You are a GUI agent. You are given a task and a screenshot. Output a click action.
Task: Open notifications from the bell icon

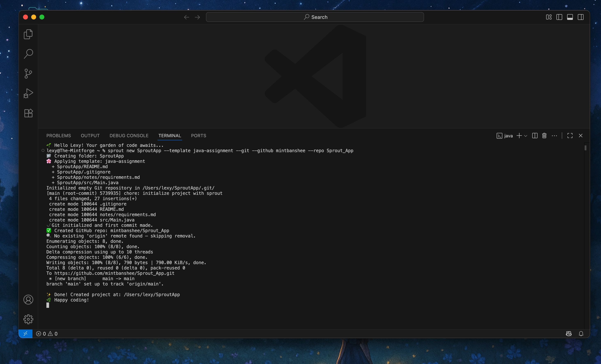[x=581, y=333]
